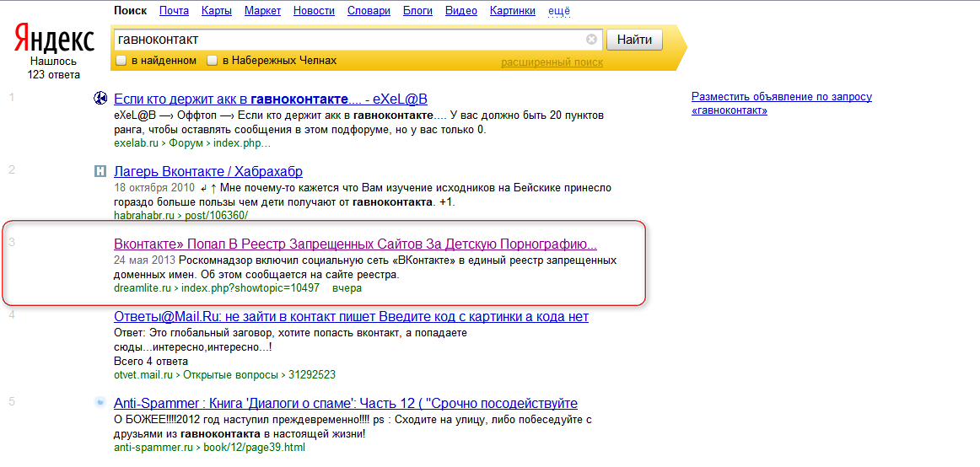Open 'Разместить объявление по запросу' link

(782, 104)
